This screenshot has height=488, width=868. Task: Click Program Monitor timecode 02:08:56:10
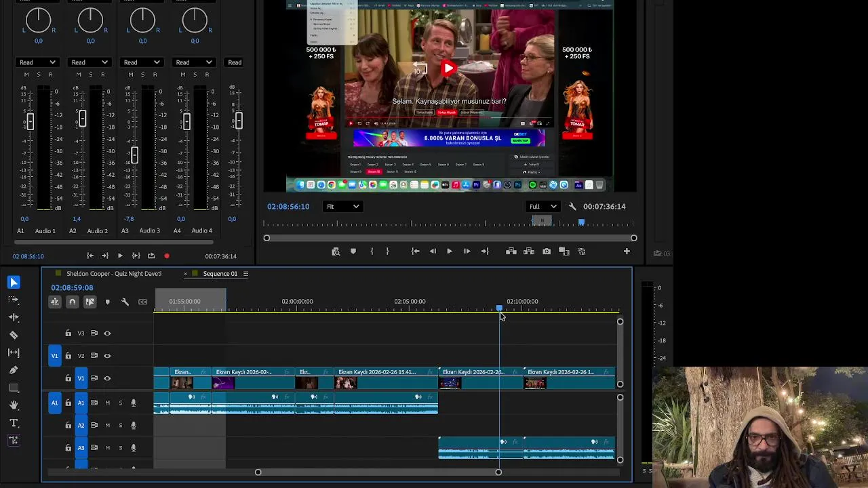[x=288, y=207]
